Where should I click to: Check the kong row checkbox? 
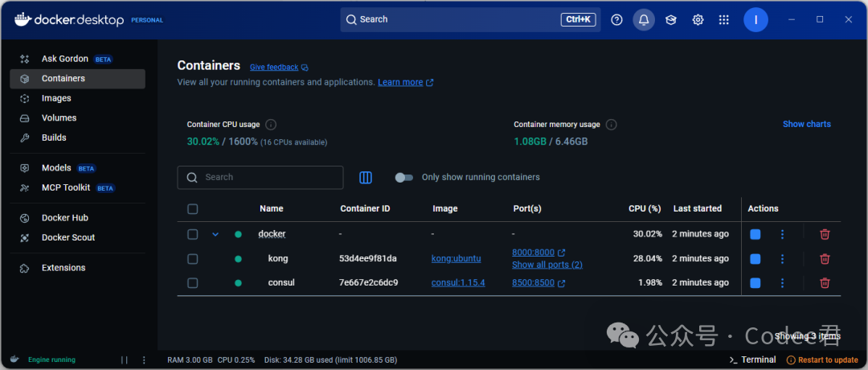click(x=193, y=259)
